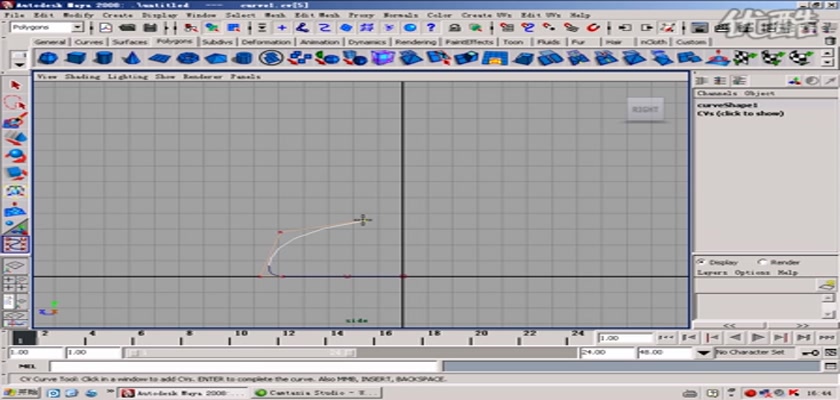The image size is (840, 400).
Task: Switch to the nCloth shelf tab
Action: (654, 42)
